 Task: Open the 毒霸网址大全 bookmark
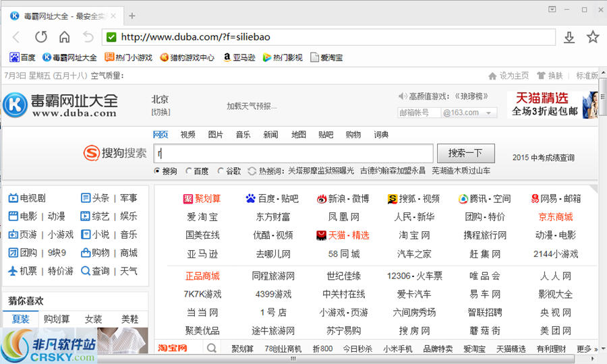tap(69, 58)
